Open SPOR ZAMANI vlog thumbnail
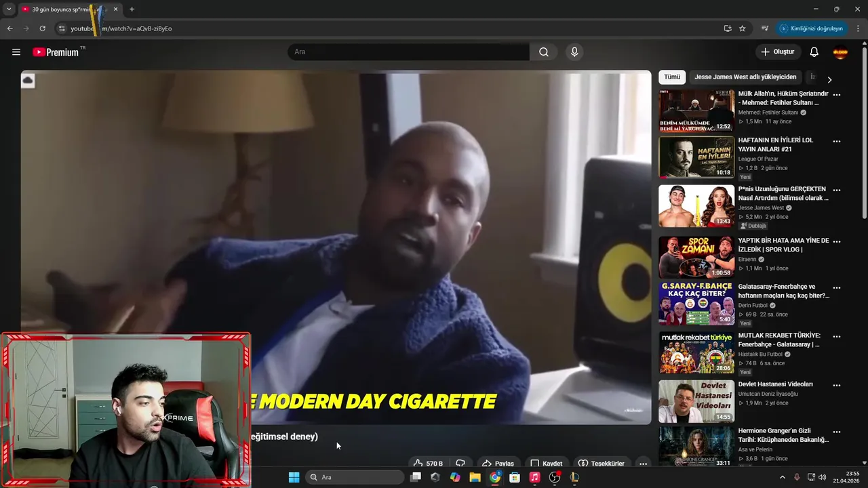Screen dimensions: 868x488 (x=696, y=257)
